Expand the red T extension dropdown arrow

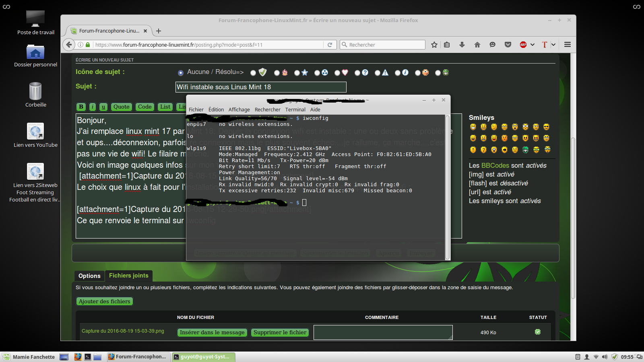coord(553,45)
